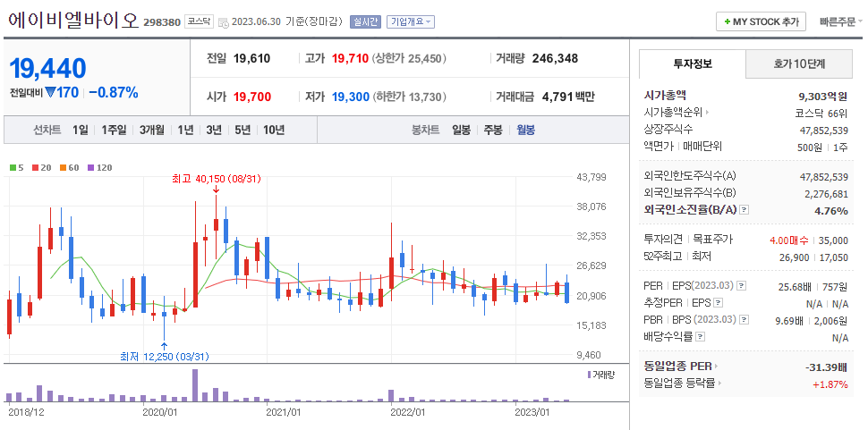868x430 pixels.
Task: Open the 동일업종 등락률 arrow link
Action: click(719, 382)
